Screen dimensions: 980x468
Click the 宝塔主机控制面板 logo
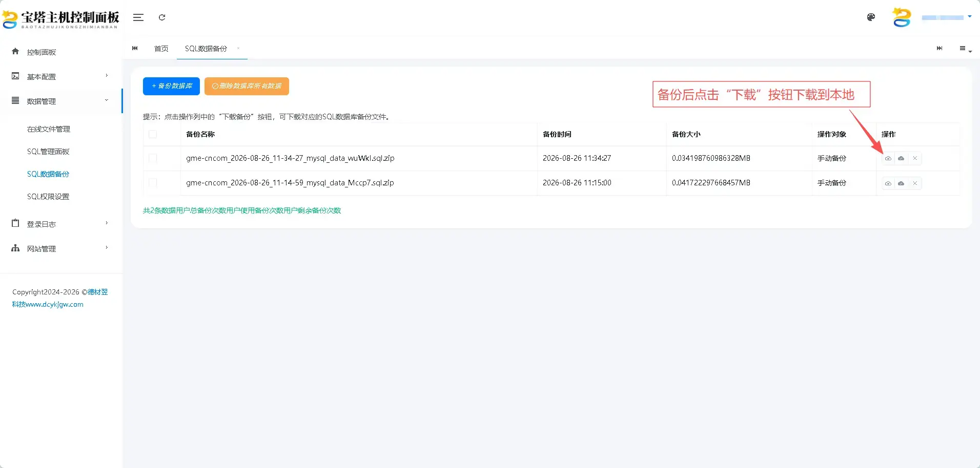click(61, 19)
